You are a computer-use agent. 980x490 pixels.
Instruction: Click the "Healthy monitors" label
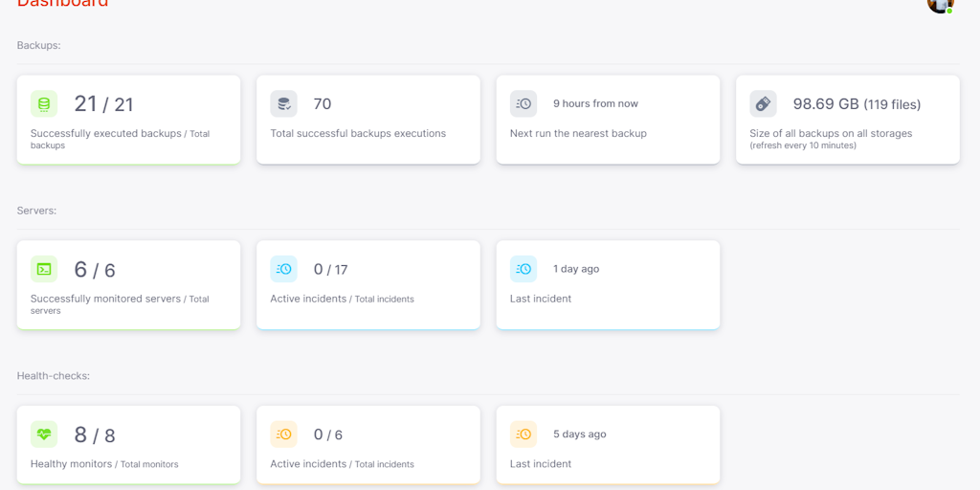[71, 464]
